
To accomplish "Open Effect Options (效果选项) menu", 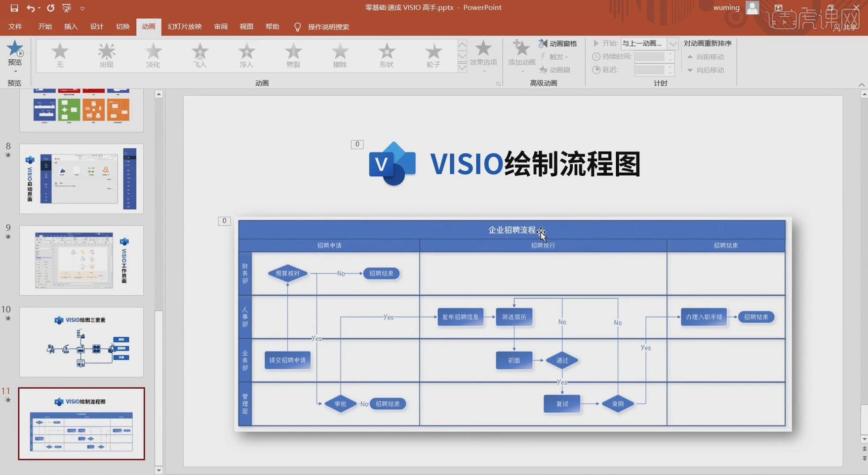I will coord(483,56).
